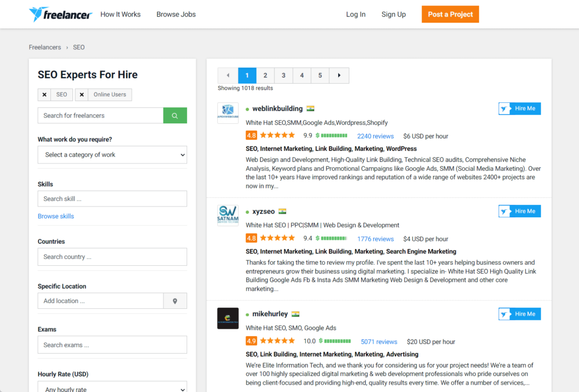Screen dimensions: 579x392
Task: Open 5071 reviews link
Action: (x=379, y=342)
